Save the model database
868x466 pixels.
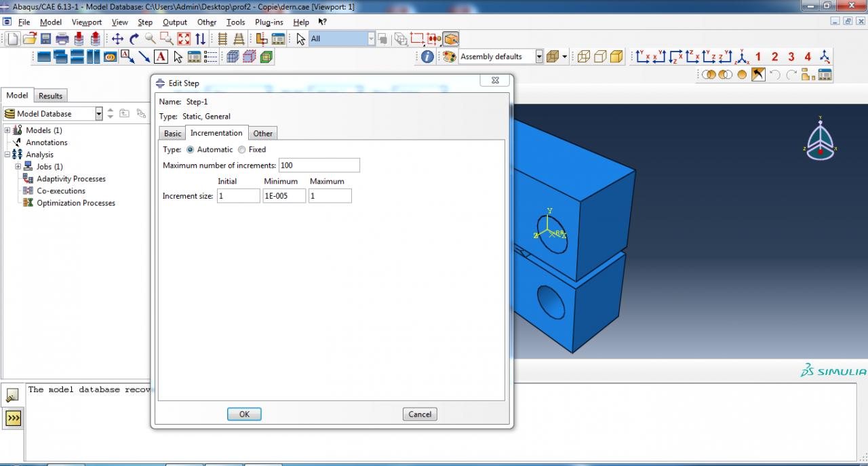46,39
